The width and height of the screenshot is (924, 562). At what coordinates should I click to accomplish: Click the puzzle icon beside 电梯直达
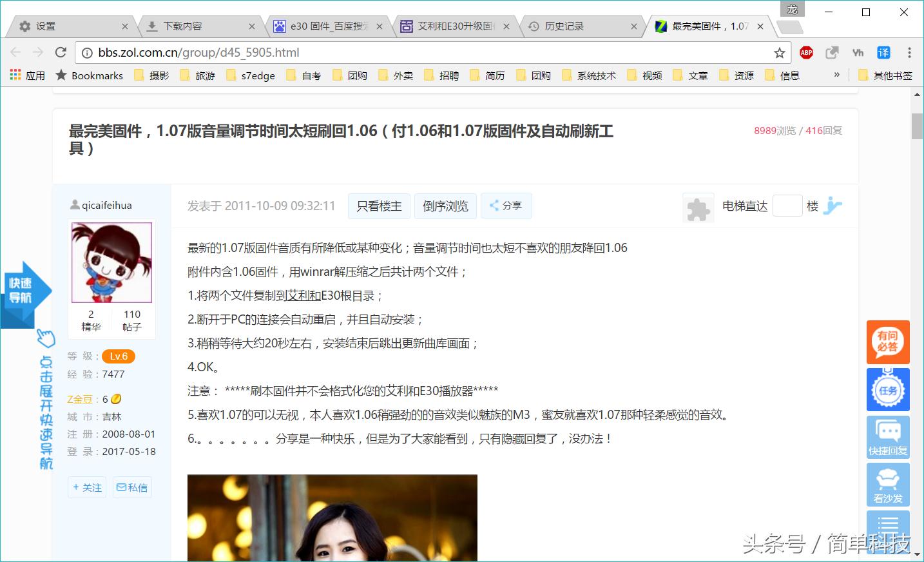698,206
